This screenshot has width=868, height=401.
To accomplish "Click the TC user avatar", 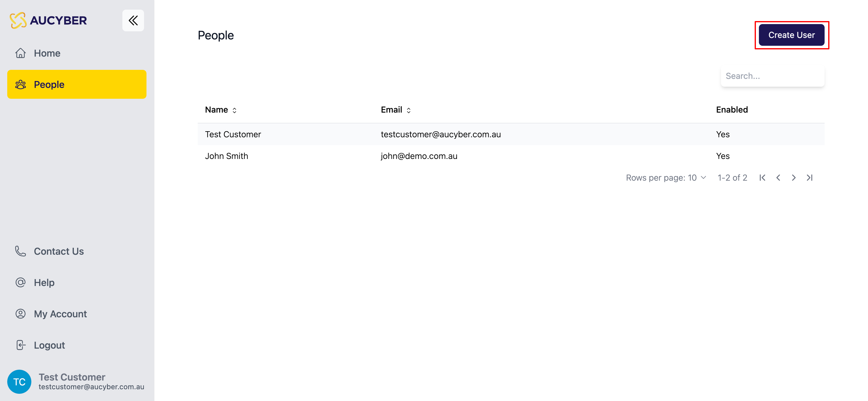I will (x=19, y=382).
